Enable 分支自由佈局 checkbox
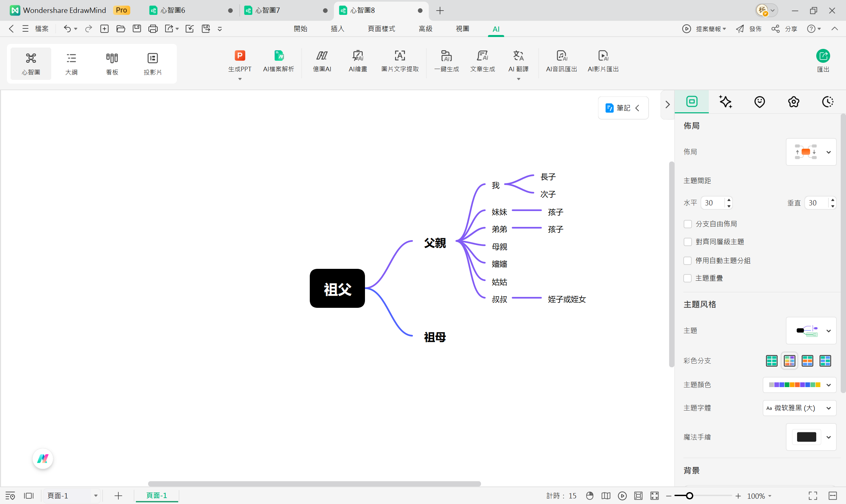 click(x=688, y=224)
